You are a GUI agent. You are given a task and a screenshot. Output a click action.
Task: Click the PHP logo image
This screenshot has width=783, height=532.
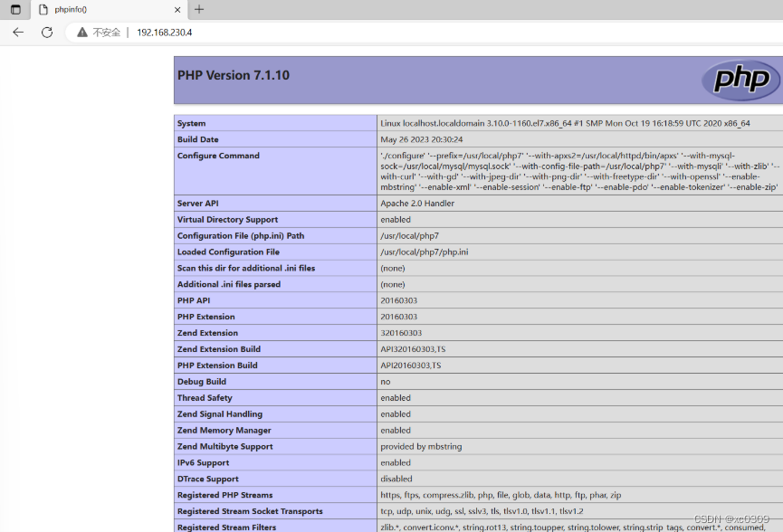[x=741, y=80]
